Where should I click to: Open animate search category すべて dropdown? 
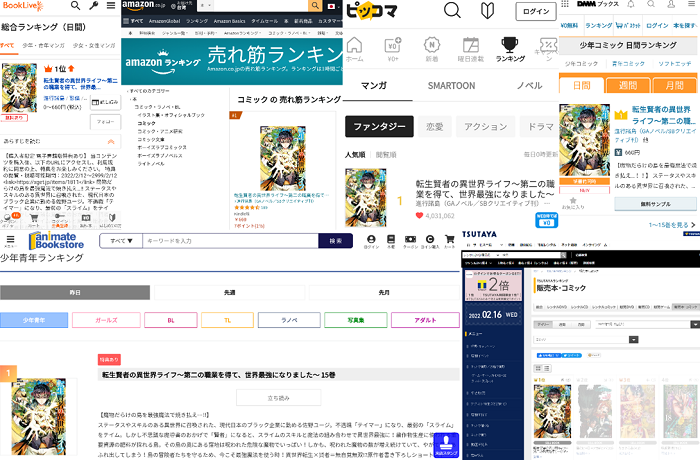coord(121,241)
